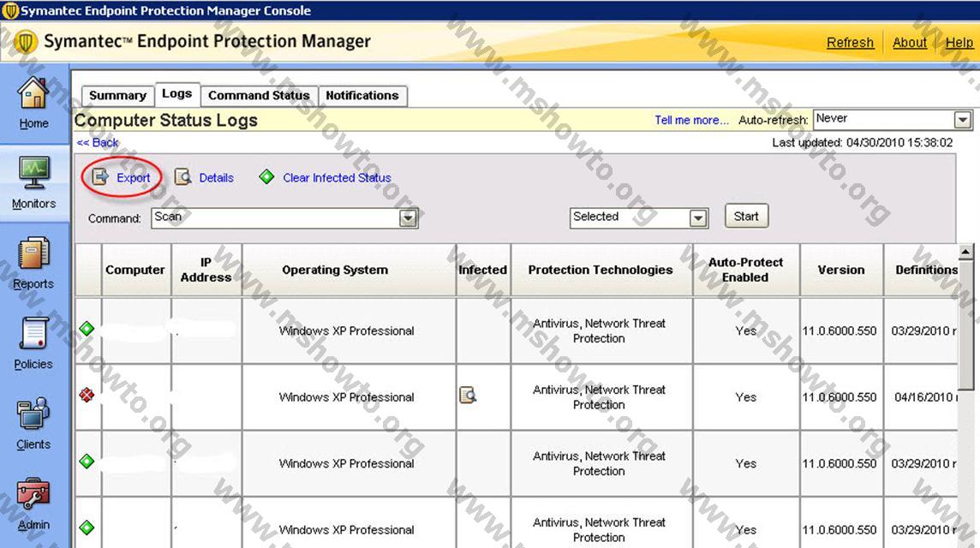Sort by the Version column header
Image resolution: width=980 pixels, height=548 pixels.
[841, 270]
